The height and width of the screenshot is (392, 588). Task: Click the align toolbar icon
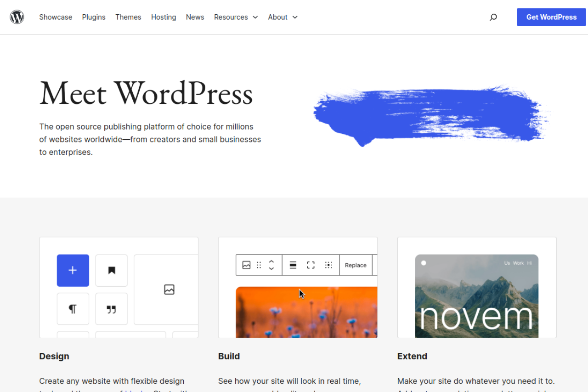(293, 265)
